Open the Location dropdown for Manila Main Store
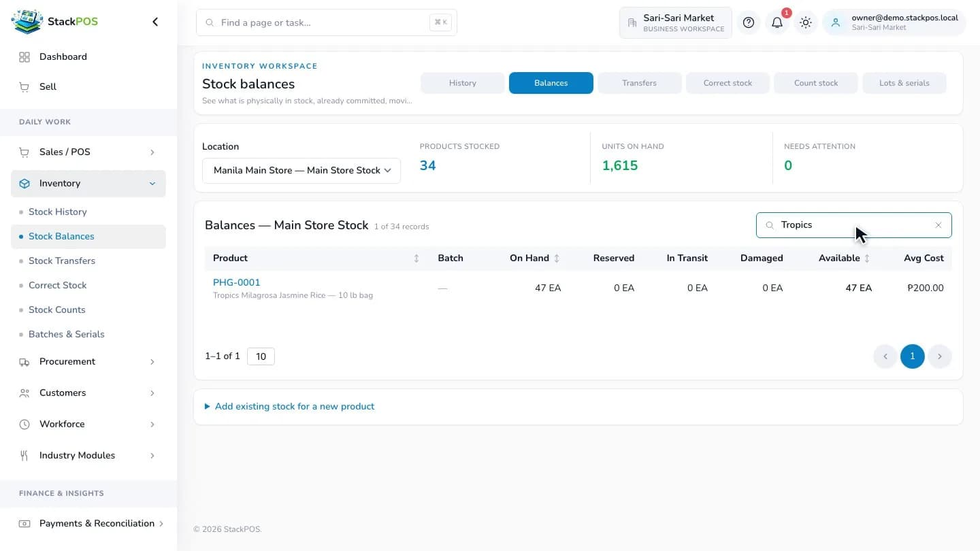Screen dimensions: 980x551 click(x=301, y=171)
